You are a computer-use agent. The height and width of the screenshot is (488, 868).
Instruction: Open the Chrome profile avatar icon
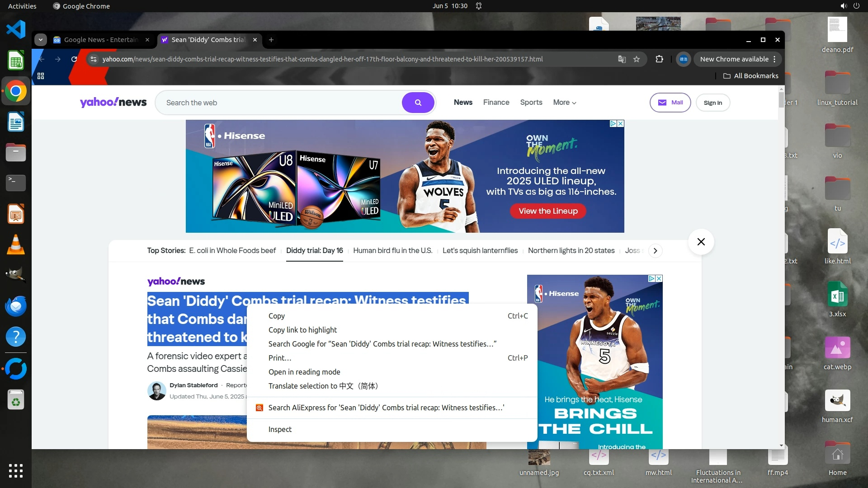coord(683,59)
